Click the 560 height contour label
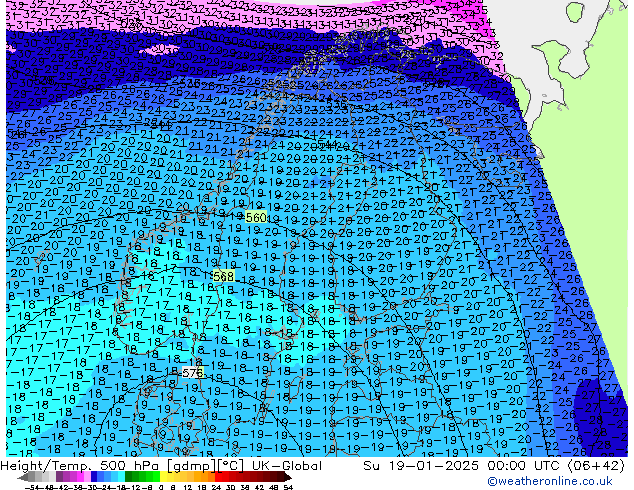Image resolution: width=634 pixels, height=490 pixels. click(256, 218)
